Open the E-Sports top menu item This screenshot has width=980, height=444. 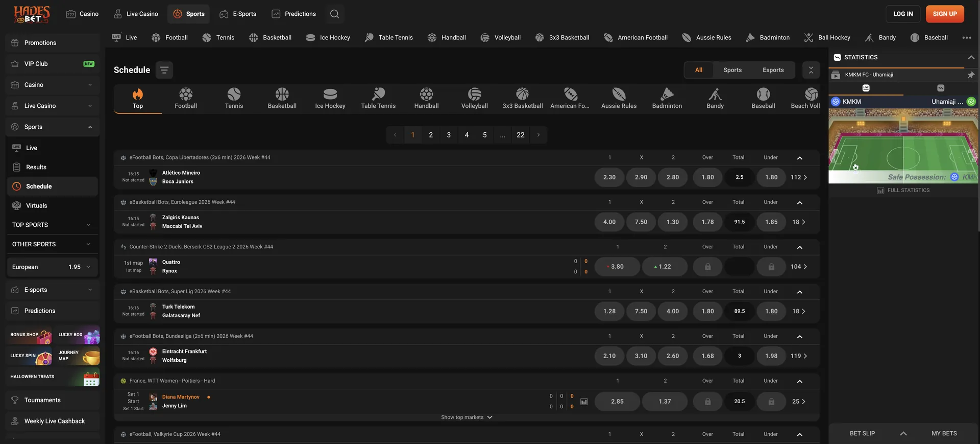pyautogui.click(x=238, y=14)
